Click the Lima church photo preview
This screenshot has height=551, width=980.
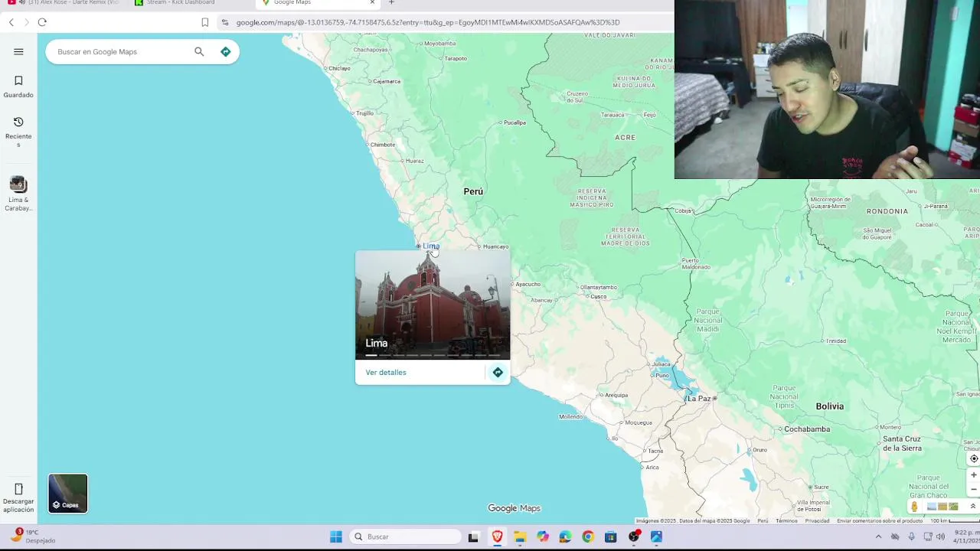tap(433, 305)
